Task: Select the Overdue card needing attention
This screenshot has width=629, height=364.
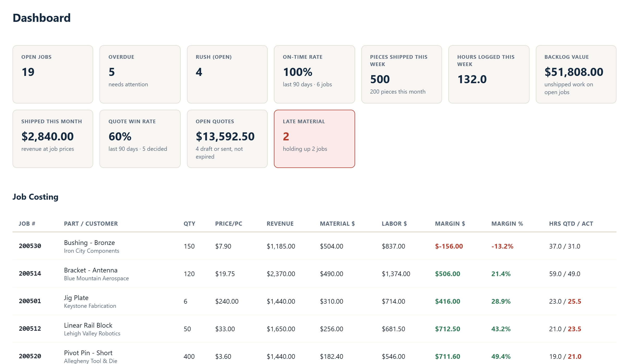Action: [140, 74]
